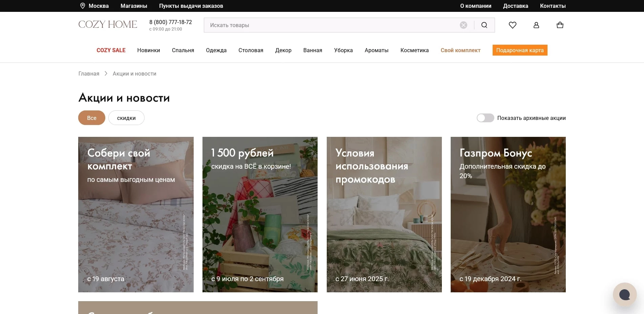Click the wishlist heart icon
The image size is (644, 314).
coord(512,25)
